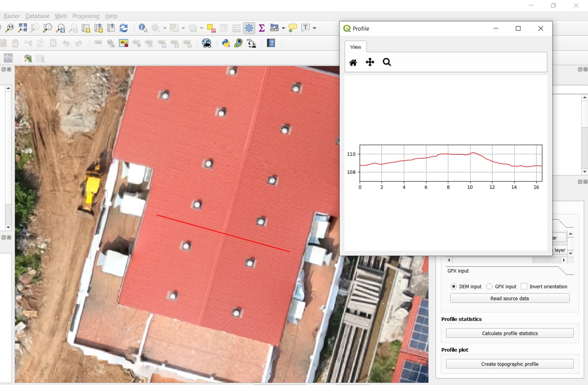Select the Pan tool in Profile window
The width and height of the screenshot is (588, 385).
pos(370,62)
